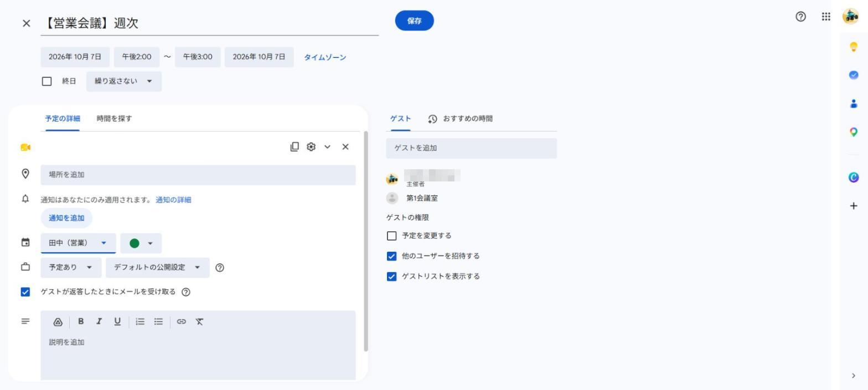Open the help icon next to visibility setting
The image size is (868, 390).
tap(220, 268)
